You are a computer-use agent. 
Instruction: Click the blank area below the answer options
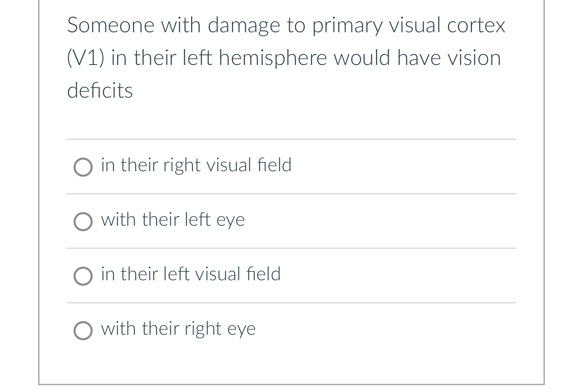tap(291, 363)
